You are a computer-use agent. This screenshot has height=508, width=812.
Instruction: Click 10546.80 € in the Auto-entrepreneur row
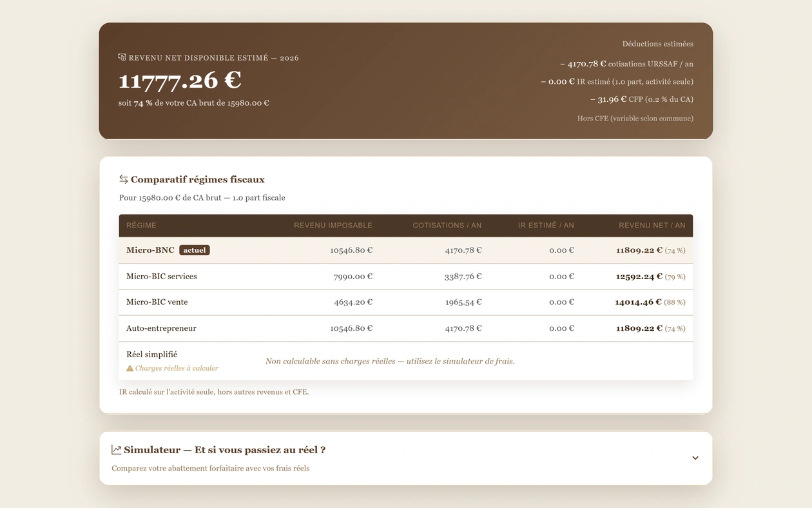(x=351, y=328)
